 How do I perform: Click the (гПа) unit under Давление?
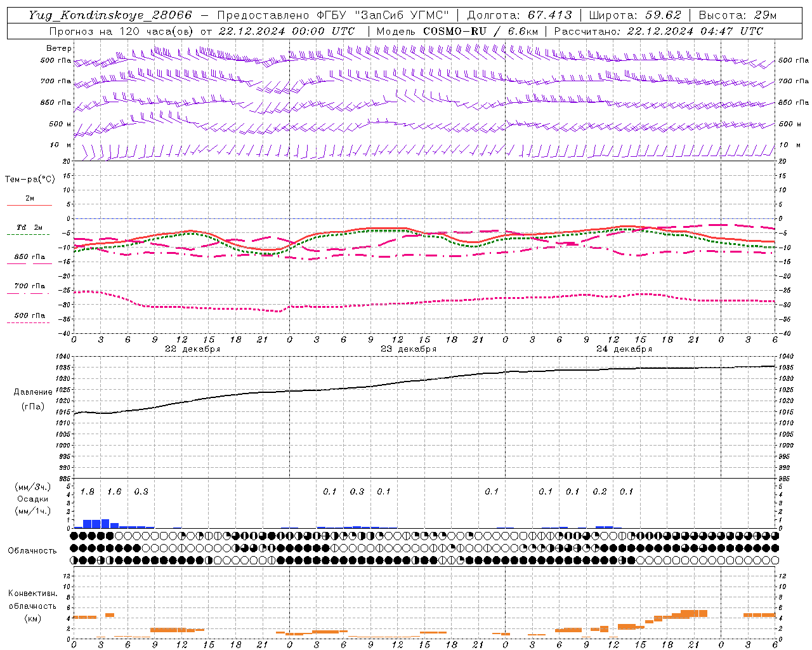point(33,407)
